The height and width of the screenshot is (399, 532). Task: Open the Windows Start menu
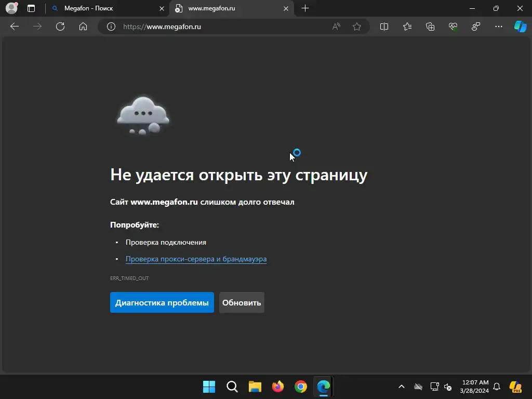tap(209, 387)
